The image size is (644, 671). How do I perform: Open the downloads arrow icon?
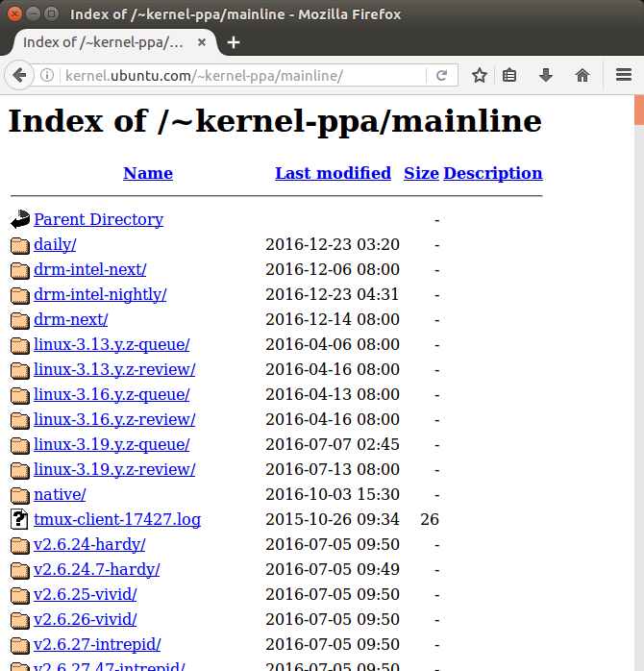[546, 76]
